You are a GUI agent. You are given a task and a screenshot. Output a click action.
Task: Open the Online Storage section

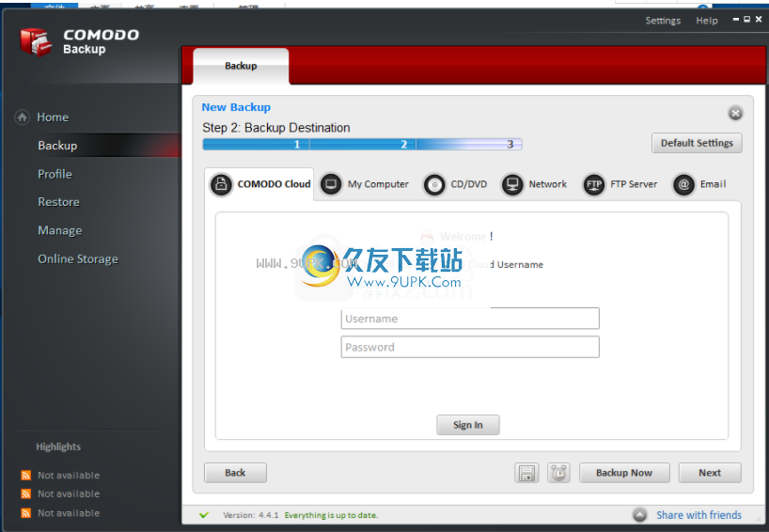[78, 258]
